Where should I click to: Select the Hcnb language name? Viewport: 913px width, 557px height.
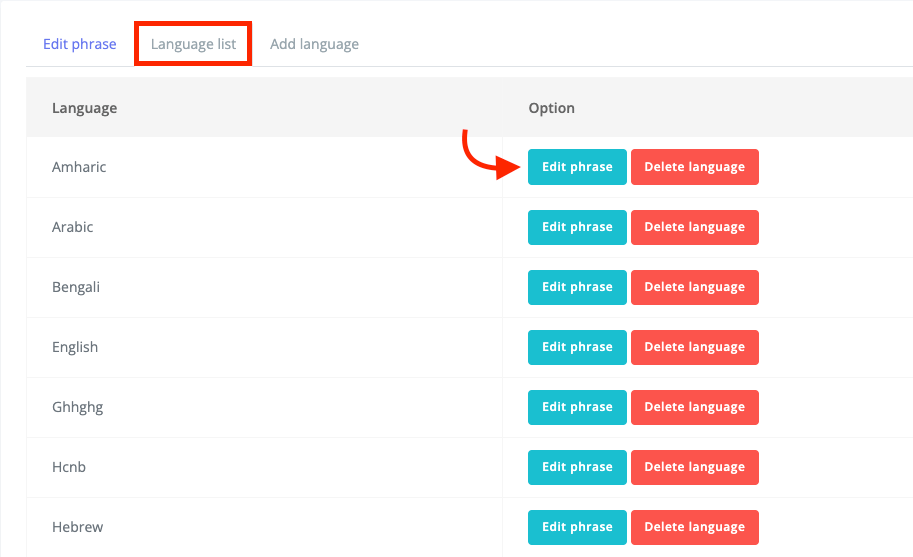tap(69, 467)
